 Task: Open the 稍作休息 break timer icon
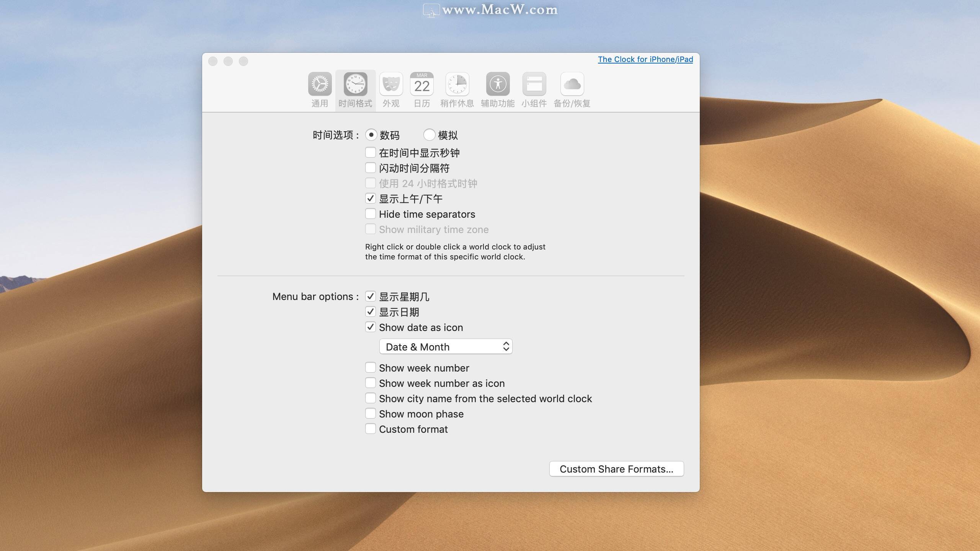click(457, 84)
